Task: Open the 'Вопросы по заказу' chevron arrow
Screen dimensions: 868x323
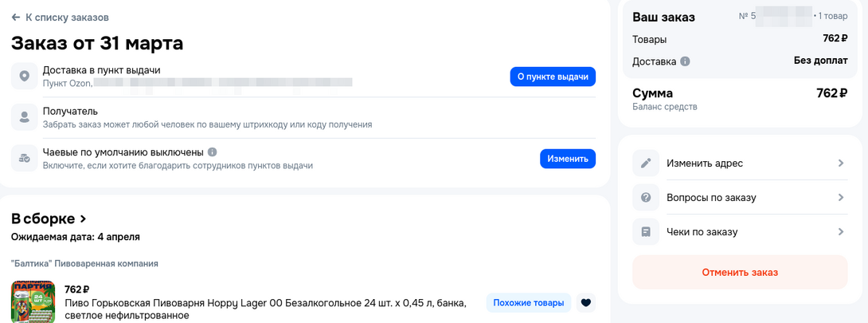Action: click(x=841, y=198)
